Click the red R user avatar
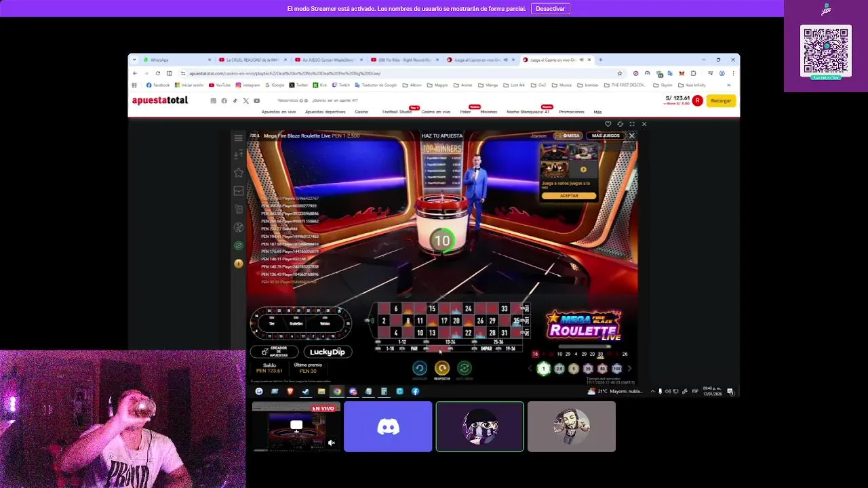This screenshot has width=868, height=488. pos(697,100)
